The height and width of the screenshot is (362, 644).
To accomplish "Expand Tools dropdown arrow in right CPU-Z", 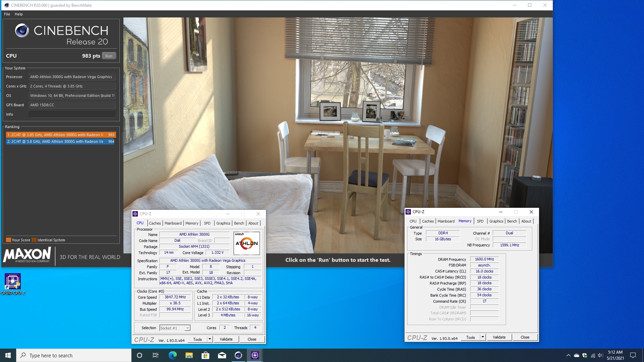I will coord(483,337).
